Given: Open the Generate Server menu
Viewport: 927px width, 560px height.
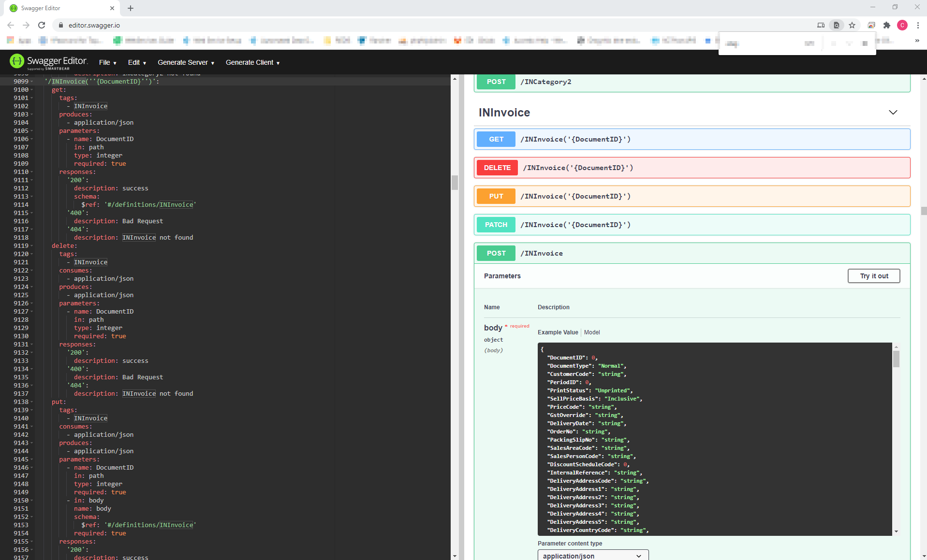Looking at the screenshot, I should [186, 62].
